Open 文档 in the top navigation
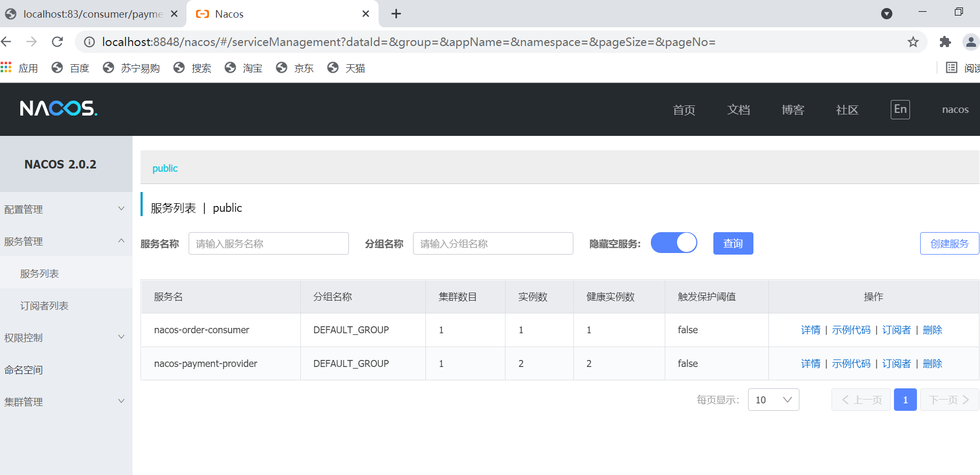Viewport: 980px width, 475px height. pos(738,110)
